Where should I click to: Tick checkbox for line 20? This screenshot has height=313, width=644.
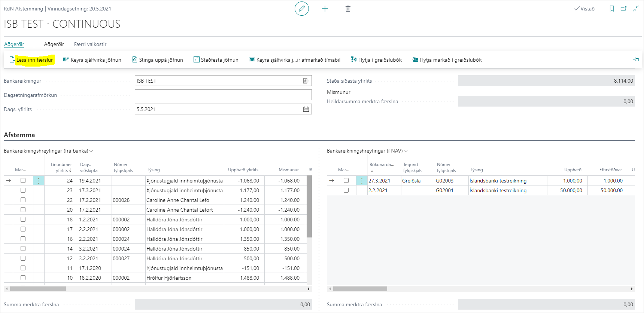pos(23,209)
